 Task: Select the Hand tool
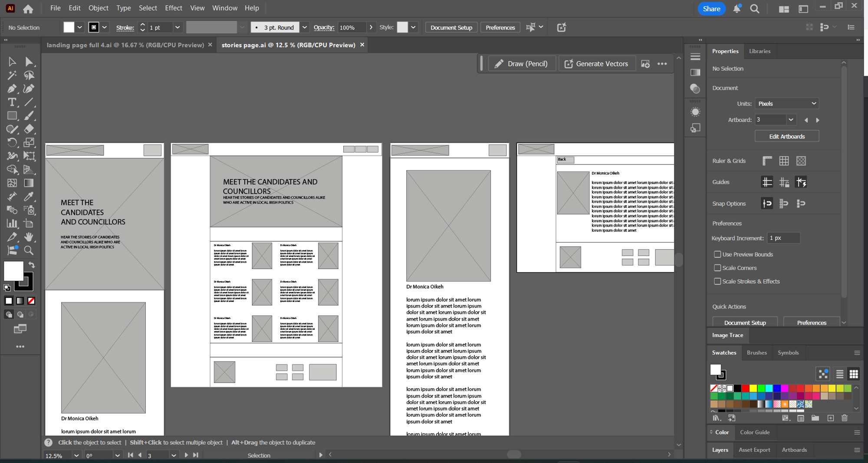click(x=29, y=237)
